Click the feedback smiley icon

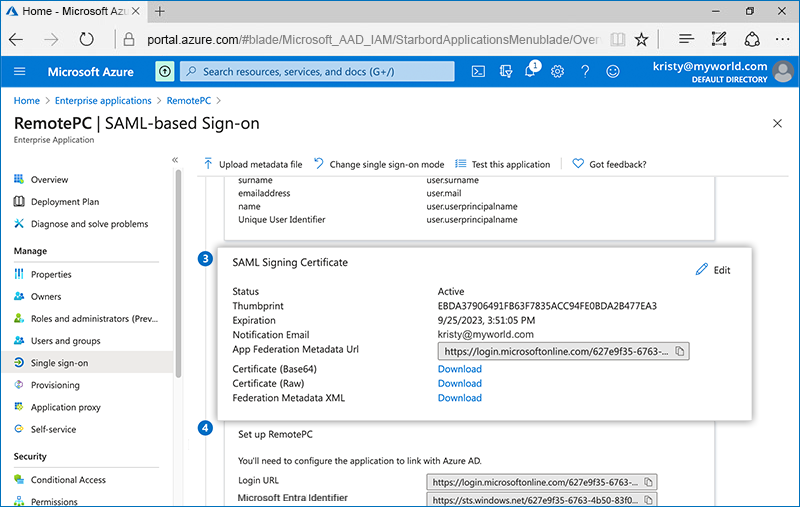click(x=612, y=72)
